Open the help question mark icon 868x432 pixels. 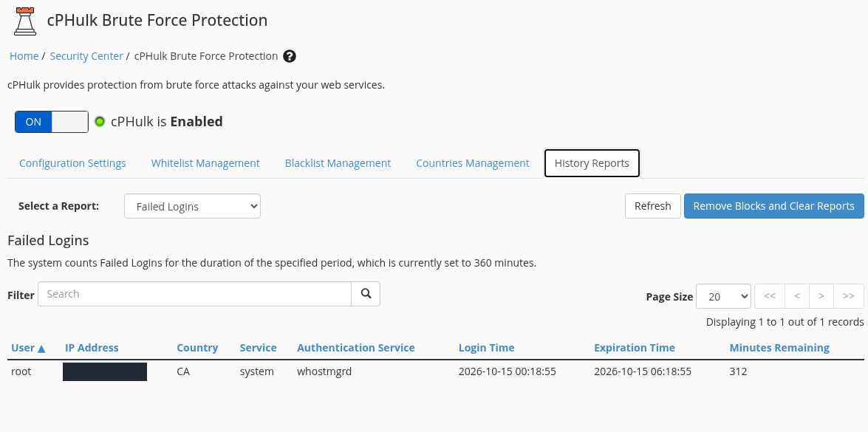(290, 56)
